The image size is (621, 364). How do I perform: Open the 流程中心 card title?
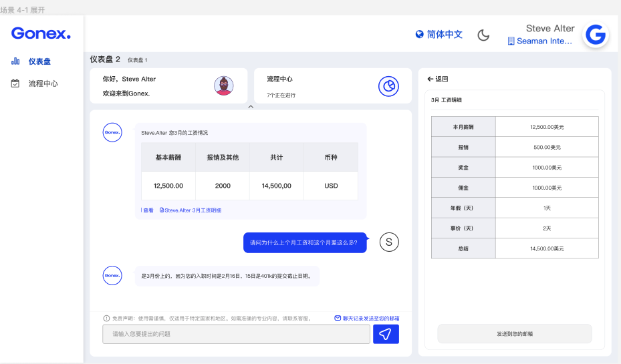[x=279, y=79]
